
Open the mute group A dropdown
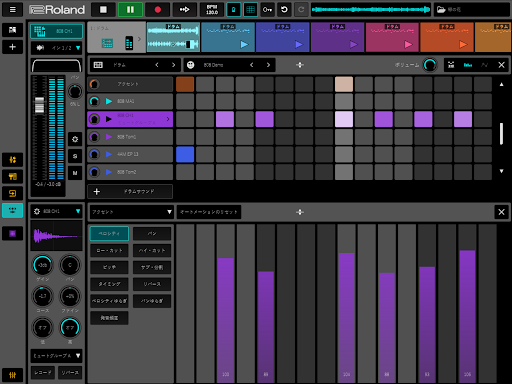56,356
